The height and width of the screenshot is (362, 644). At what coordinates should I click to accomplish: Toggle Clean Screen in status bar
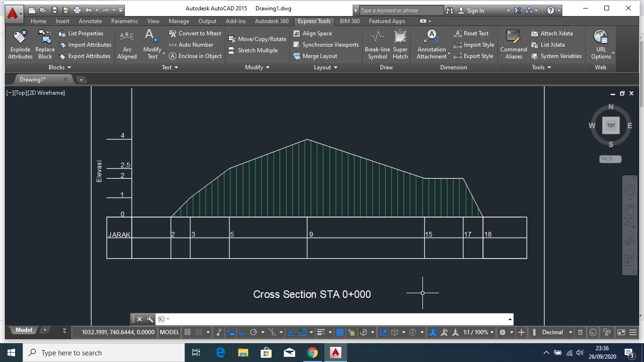point(621,332)
